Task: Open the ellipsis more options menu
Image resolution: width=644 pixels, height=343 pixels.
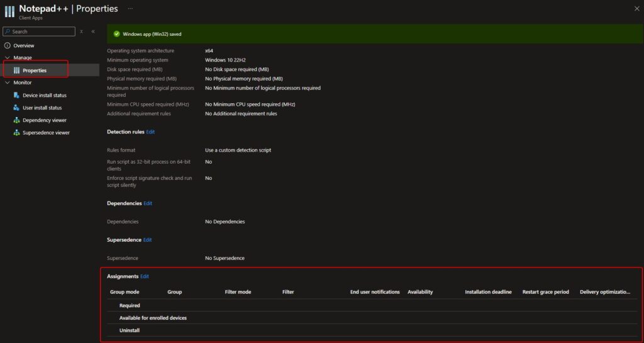Action: click(x=130, y=8)
